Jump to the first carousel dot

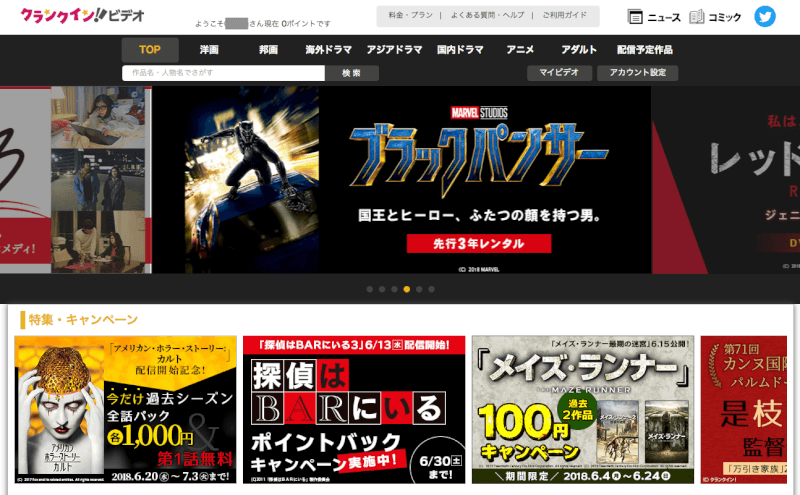[x=370, y=289]
